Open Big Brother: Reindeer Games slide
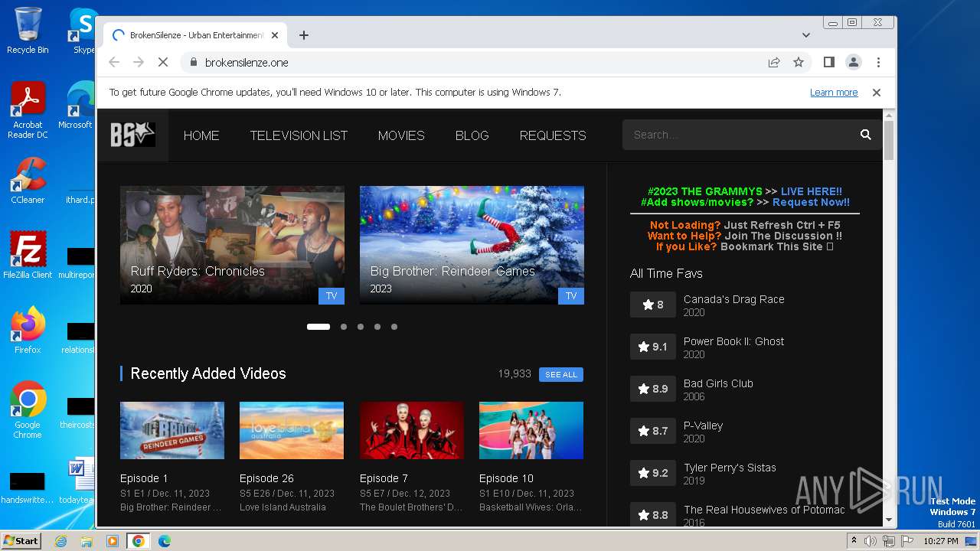The image size is (980, 551). coord(472,245)
